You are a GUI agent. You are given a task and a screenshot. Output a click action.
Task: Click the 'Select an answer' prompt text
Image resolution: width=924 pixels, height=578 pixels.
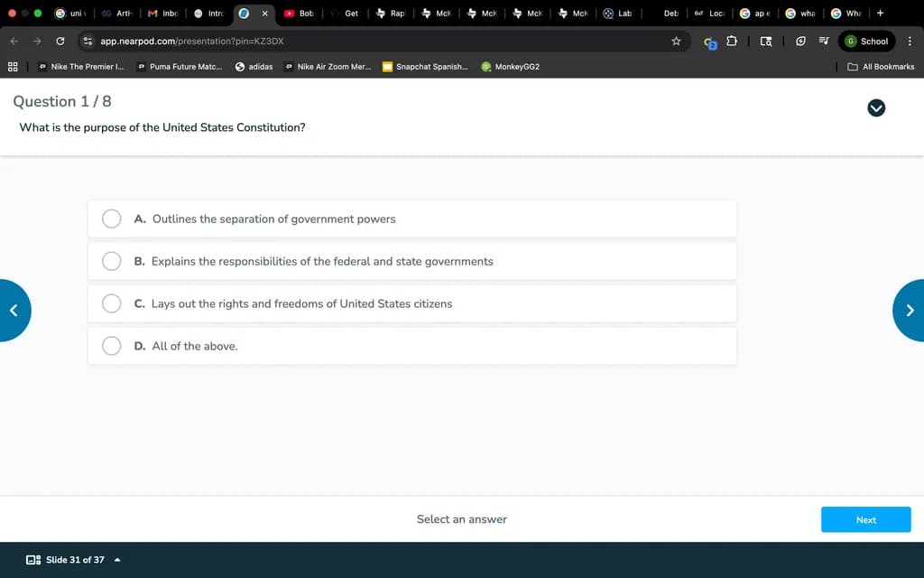click(462, 519)
